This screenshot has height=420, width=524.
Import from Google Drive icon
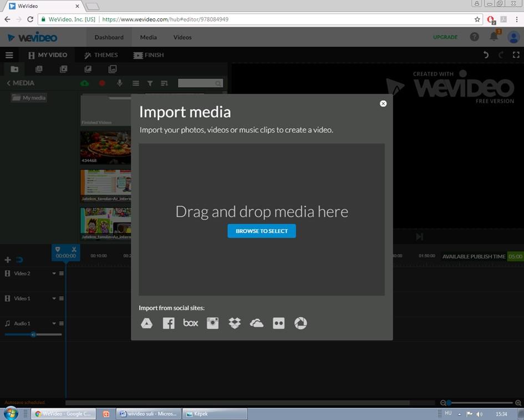point(146,323)
